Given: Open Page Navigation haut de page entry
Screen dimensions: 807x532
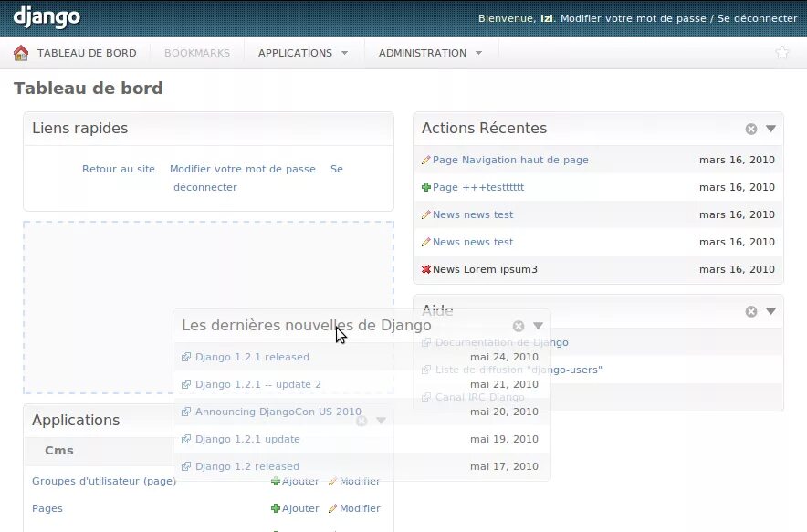Looking at the screenshot, I should point(510,160).
